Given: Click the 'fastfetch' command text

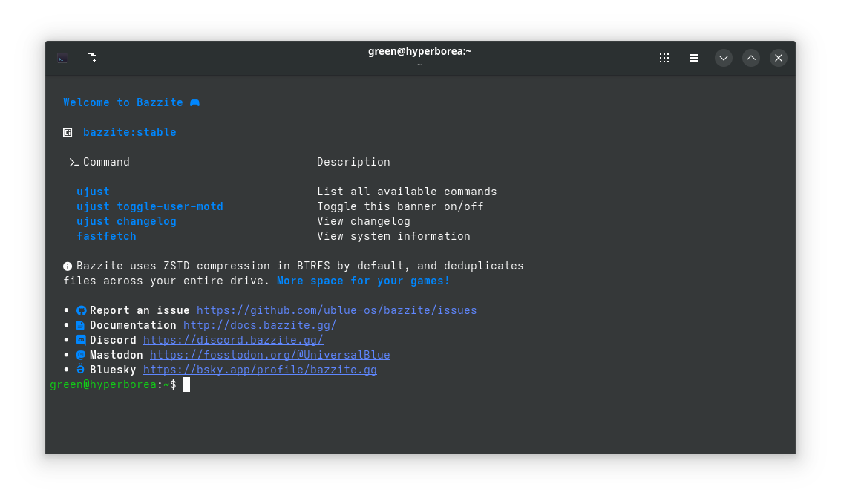Looking at the screenshot, I should [x=106, y=237].
